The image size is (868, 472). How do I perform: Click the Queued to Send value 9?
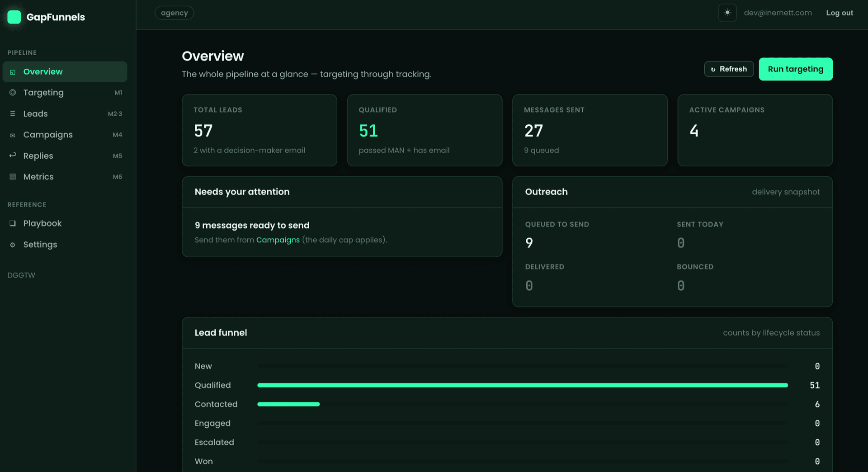point(529,243)
